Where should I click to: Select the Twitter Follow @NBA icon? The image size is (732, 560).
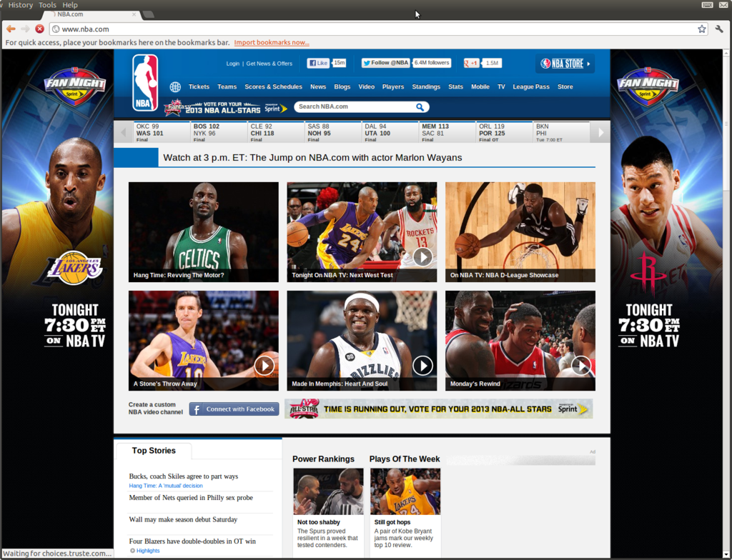click(x=386, y=63)
